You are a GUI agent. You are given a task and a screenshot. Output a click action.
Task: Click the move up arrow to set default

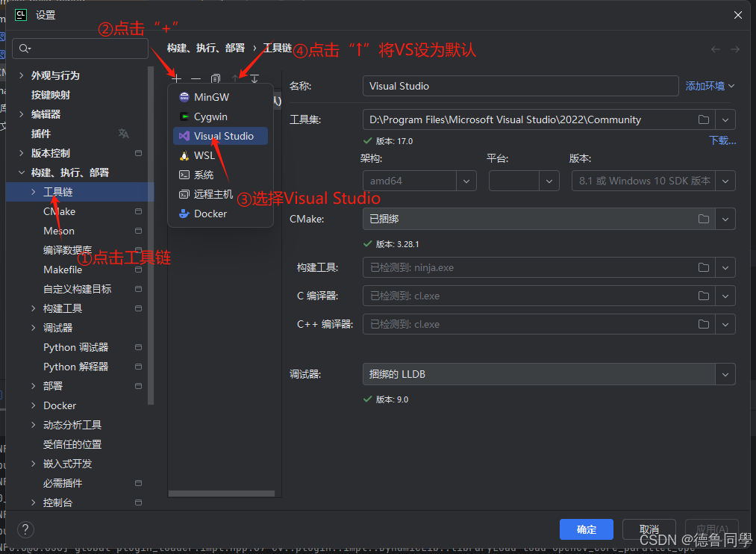tap(235, 78)
